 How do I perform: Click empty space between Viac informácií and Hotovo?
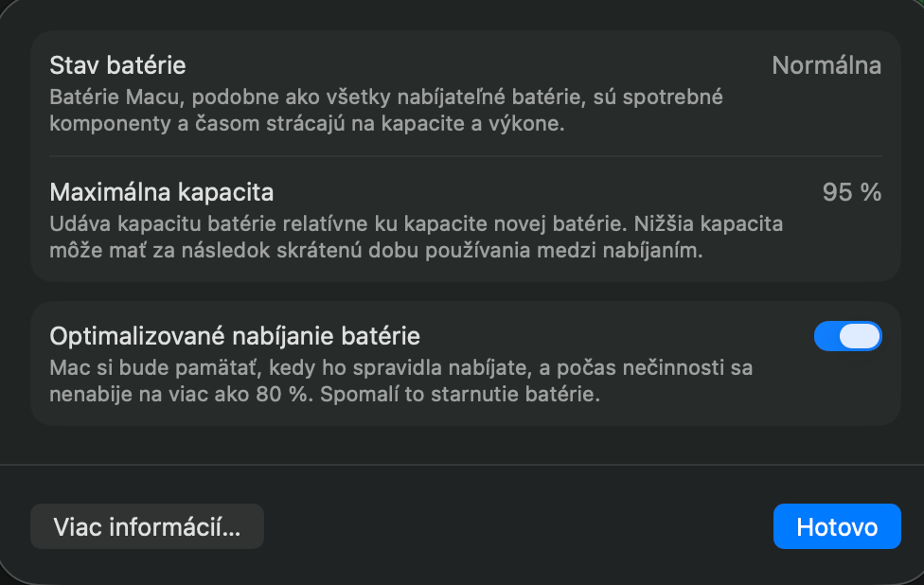click(x=518, y=526)
